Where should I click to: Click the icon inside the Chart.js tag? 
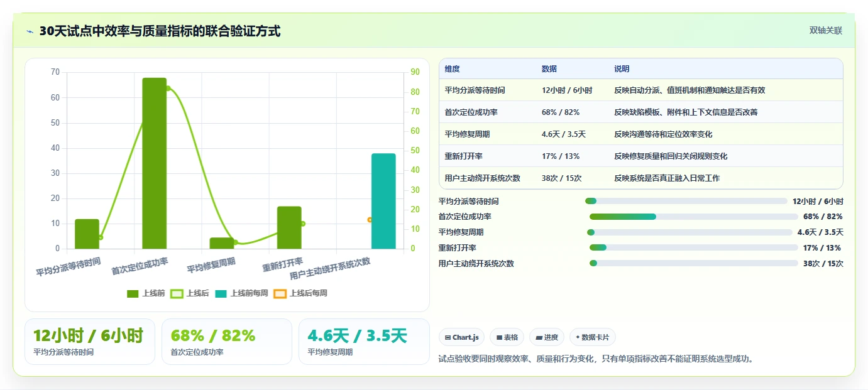click(448, 337)
